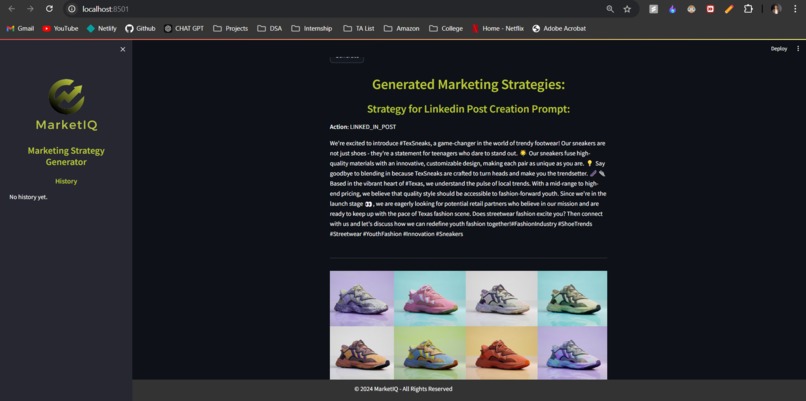The image size is (806, 401).
Task: Click the 2024 MarketIQ copyright footer
Action: coord(404,389)
